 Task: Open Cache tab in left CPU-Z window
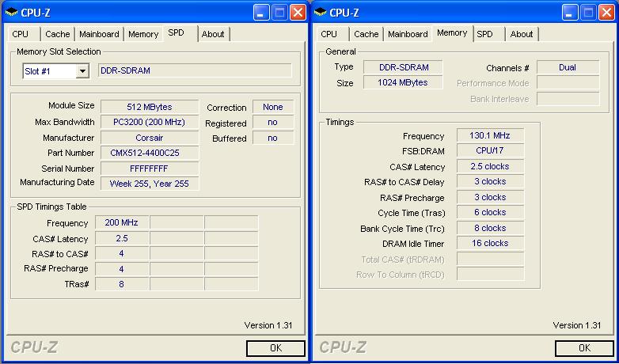click(58, 34)
